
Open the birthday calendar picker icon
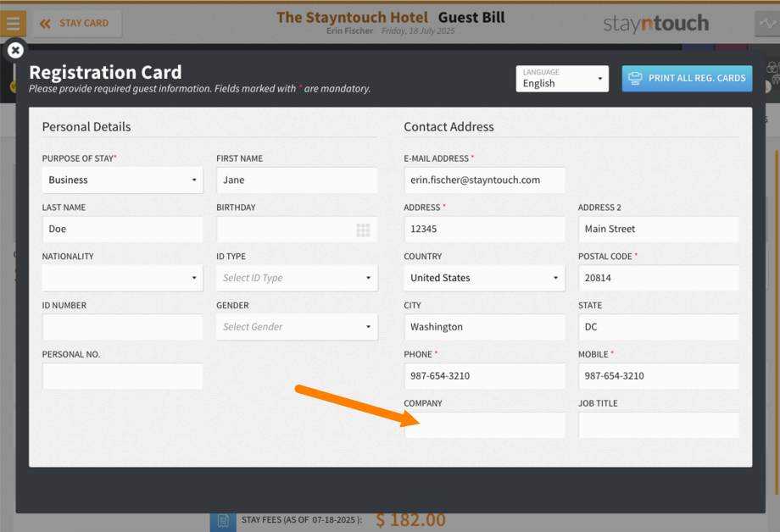click(363, 230)
